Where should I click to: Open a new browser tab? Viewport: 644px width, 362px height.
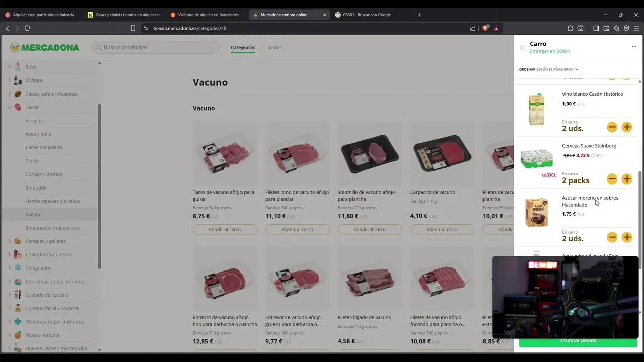(x=419, y=15)
